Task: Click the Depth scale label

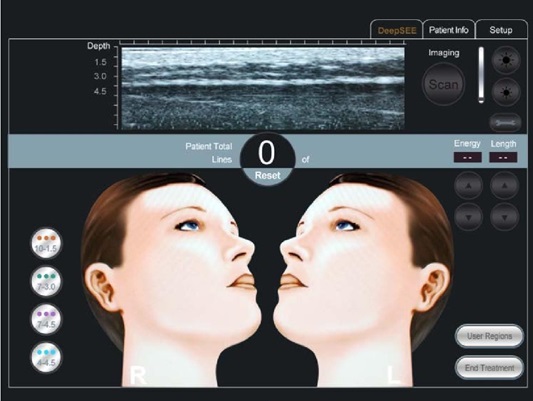Action: pyautogui.click(x=99, y=46)
